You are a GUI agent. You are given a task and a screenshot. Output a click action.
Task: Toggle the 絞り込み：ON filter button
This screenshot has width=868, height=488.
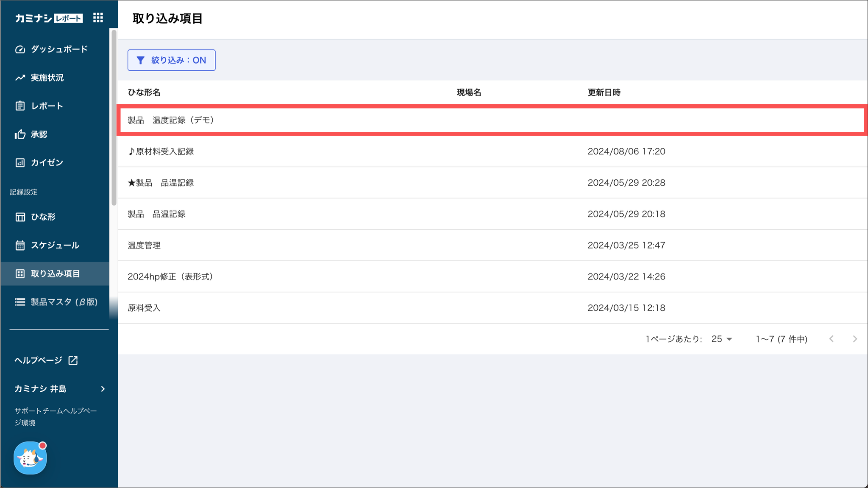click(171, 60)
